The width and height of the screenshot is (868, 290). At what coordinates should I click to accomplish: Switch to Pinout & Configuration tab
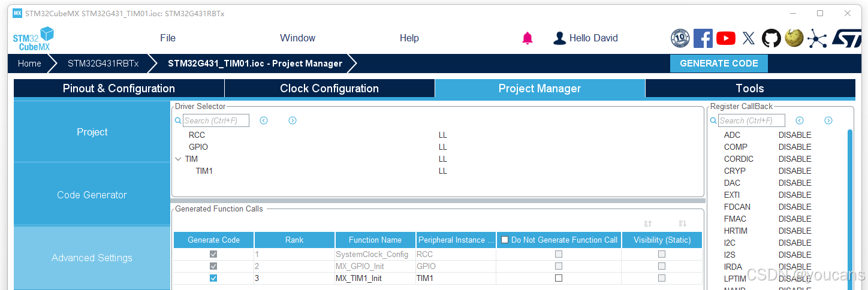pos(119,88)
